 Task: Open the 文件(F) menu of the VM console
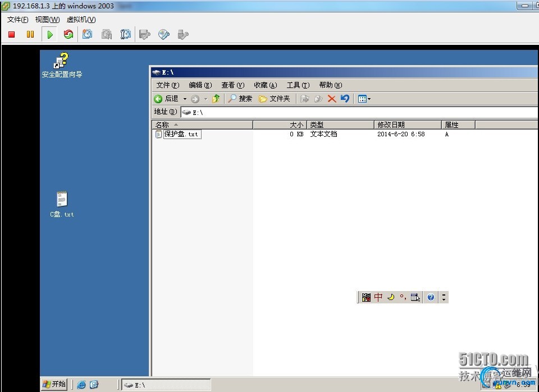click(x=17, y=20)
